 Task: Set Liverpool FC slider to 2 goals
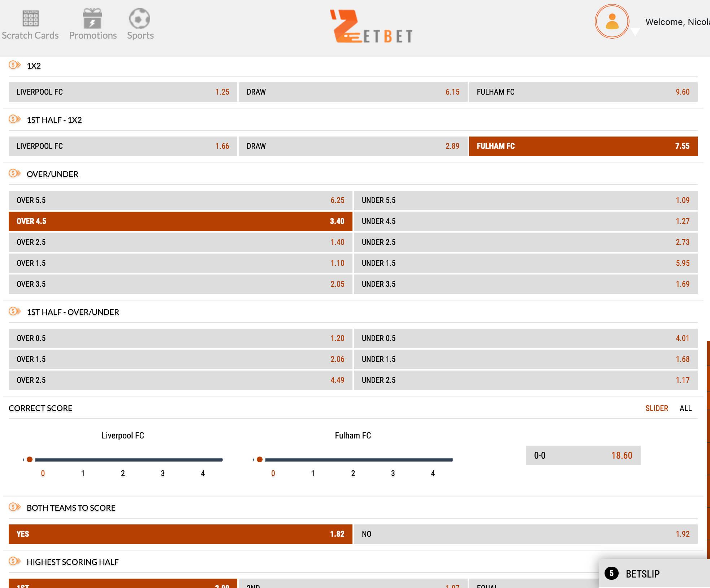pos(123,473)
